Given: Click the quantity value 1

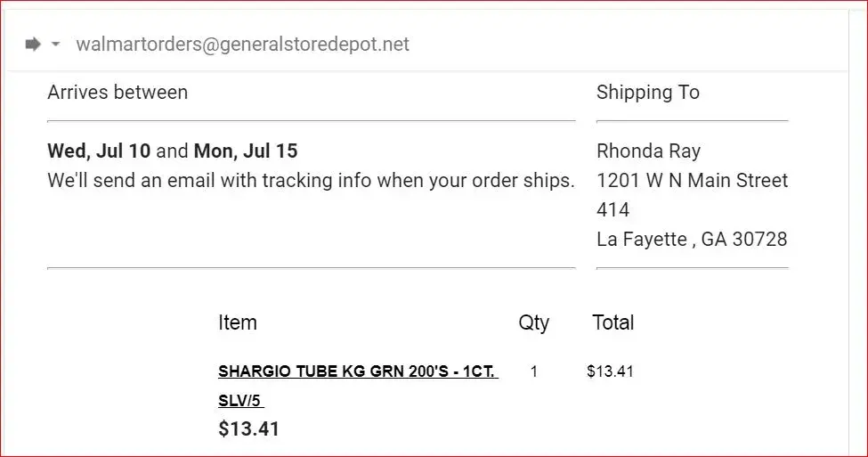Looking at the screenshot, I should click(534, 371).
